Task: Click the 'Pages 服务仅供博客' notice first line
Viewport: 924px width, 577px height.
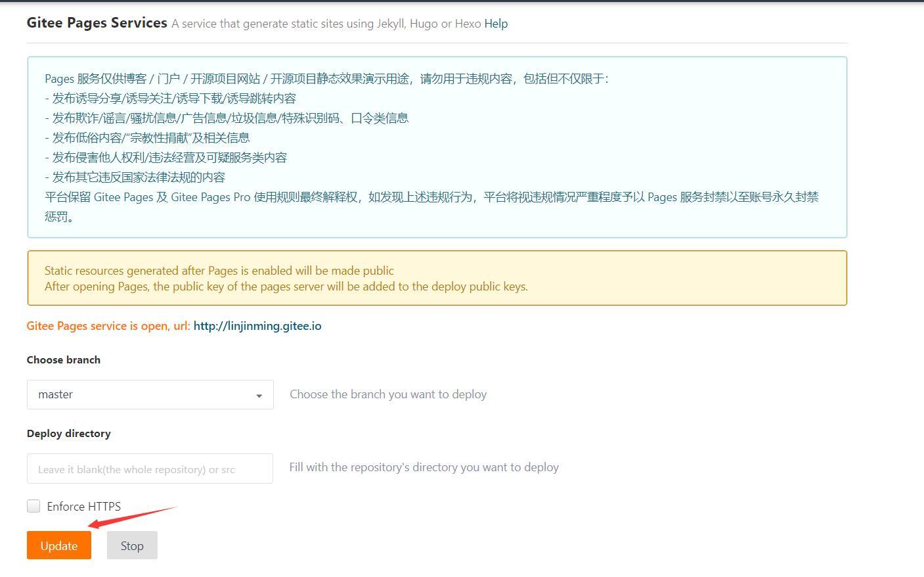Action: 327,79
